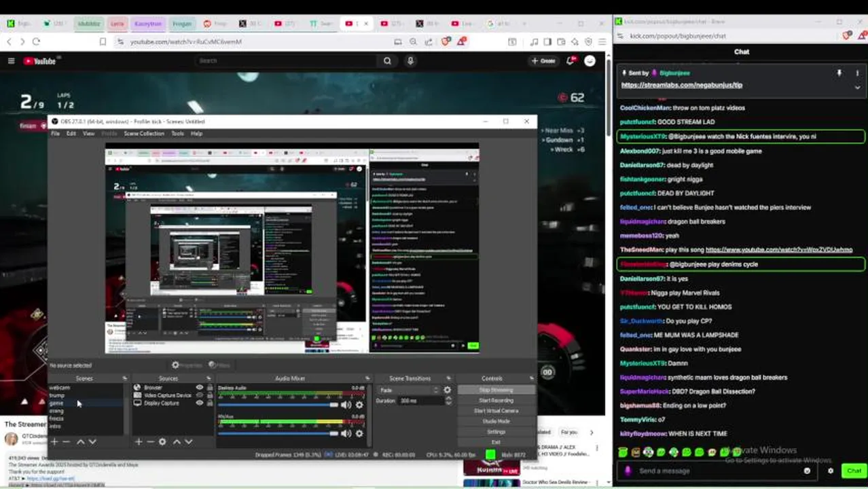Open source properties gear in the Sources toolbar
Image resolution: width=868 pixels, height=489 pixels.
click(x=162, y=441)
